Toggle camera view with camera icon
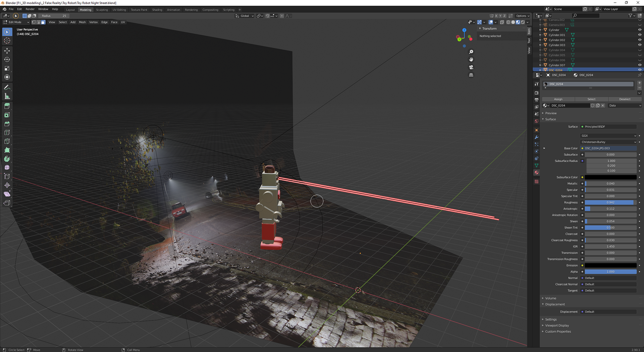This screenshot has width=644, height=352. [471, 67]
